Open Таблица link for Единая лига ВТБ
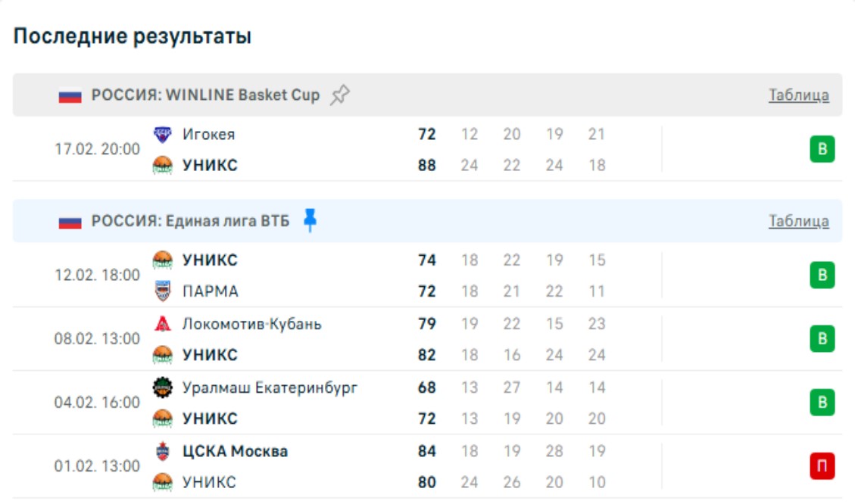 (798, 222)
